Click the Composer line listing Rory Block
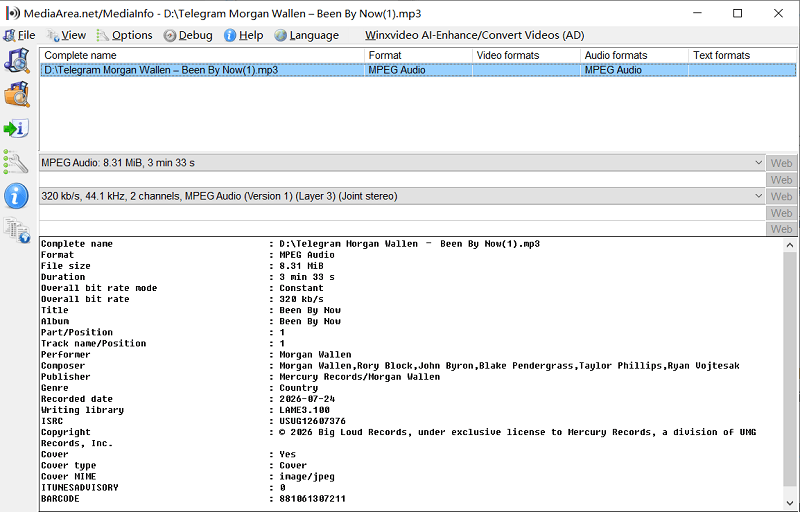 tap(390, 366)
